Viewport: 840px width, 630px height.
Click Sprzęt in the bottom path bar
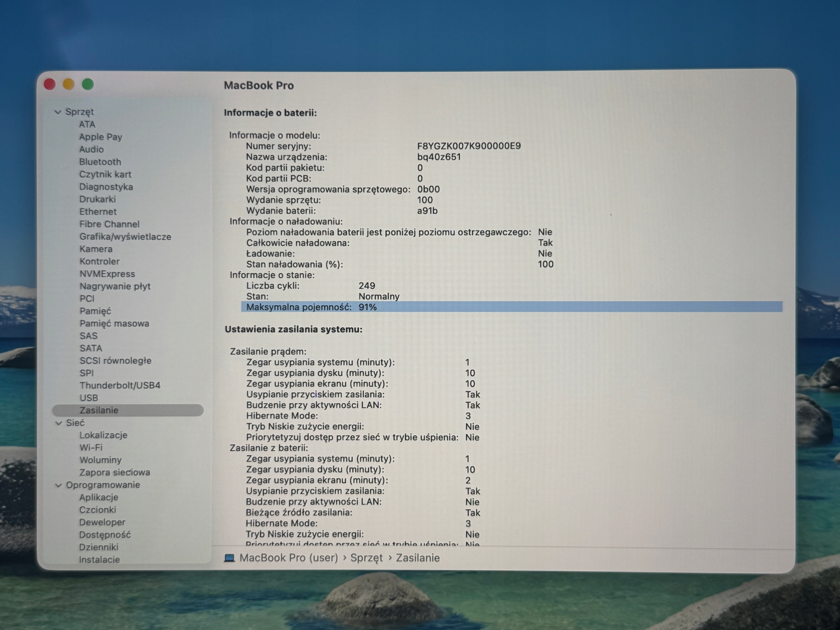pyautogui.click(x=367, y=558)
